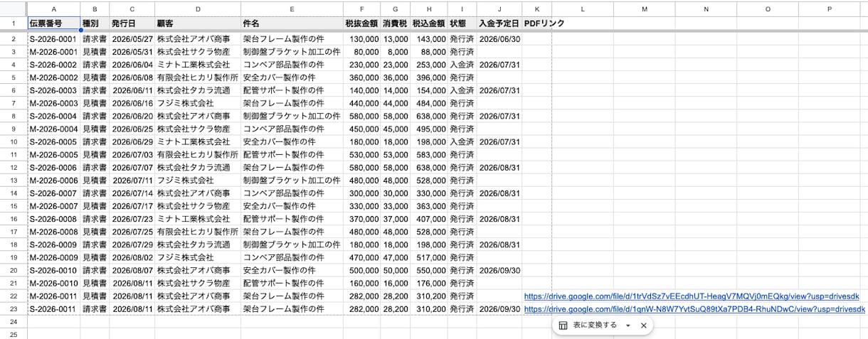Select the cell S-2026-0010
This screenshot has height=339, width=868.
[53, 270]
